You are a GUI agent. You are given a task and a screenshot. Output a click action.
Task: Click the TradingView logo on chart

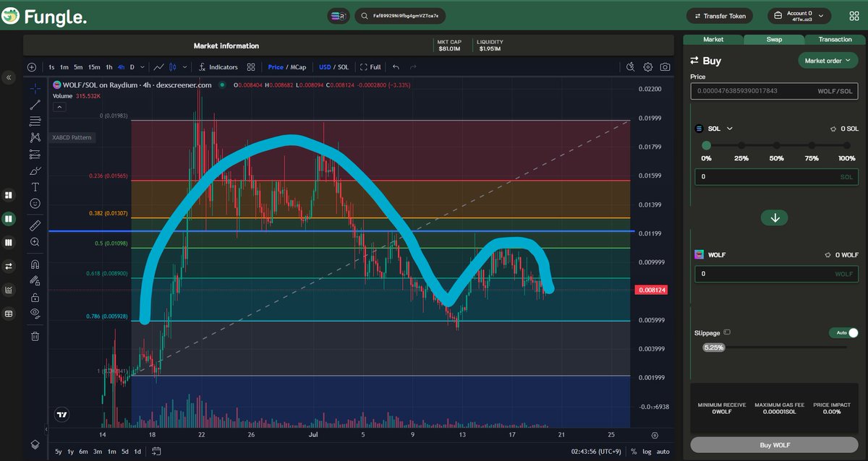coord(61,415)
